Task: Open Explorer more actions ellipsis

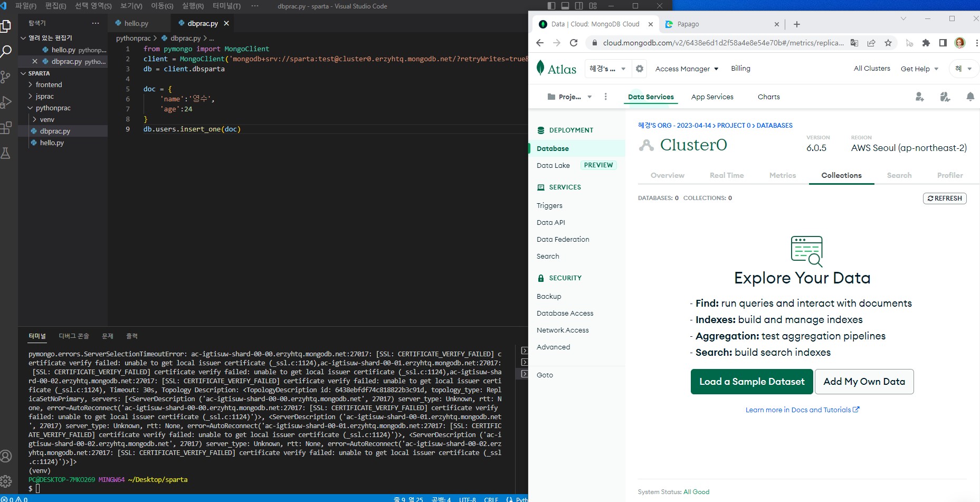Action: (x=96, y=23)
